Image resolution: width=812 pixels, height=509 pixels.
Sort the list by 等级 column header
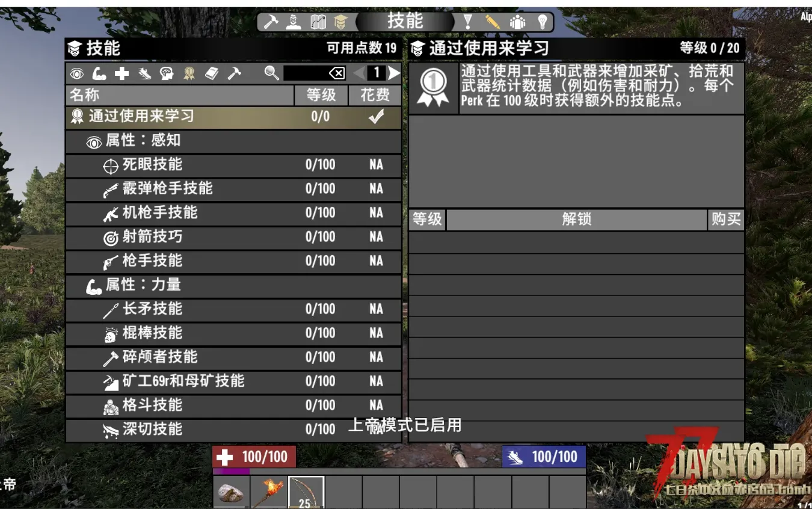click(x=321, y=95)
